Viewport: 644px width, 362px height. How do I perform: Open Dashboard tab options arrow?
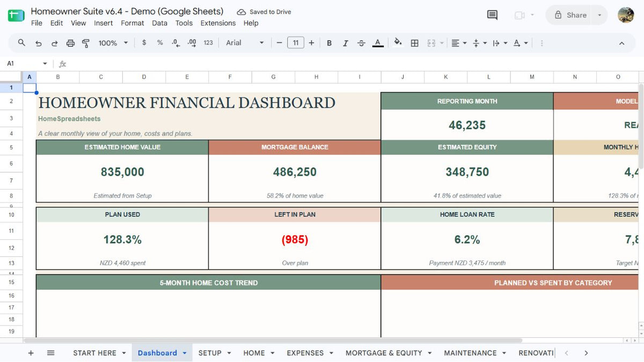(x=185, y=353)
